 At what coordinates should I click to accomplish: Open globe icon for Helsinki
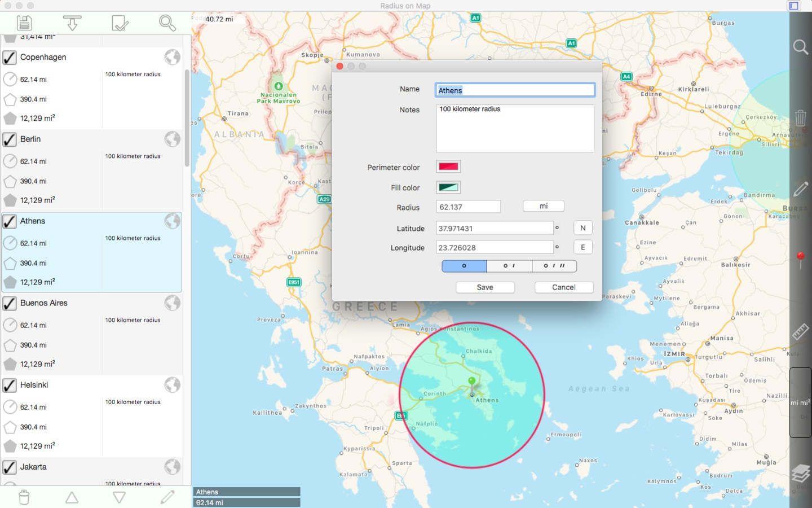[x=173, y=385]
